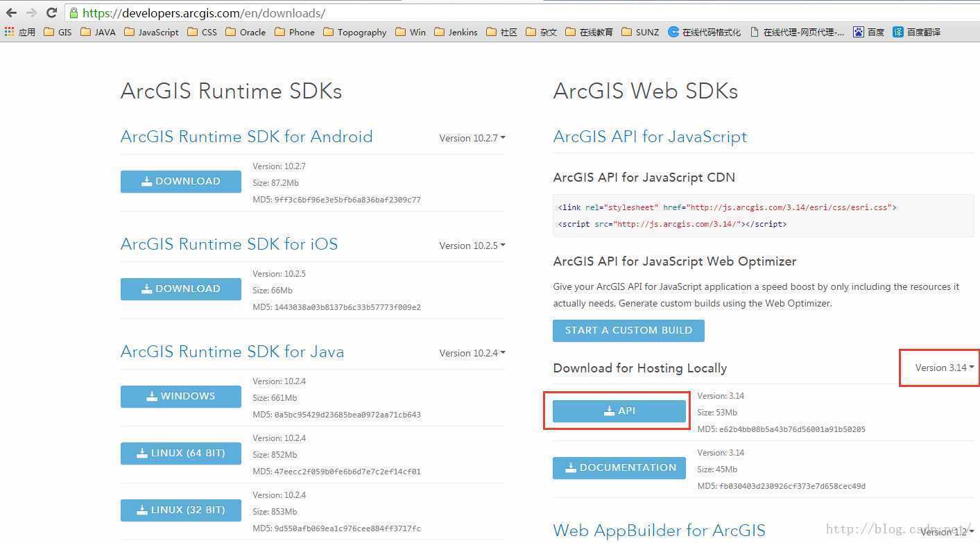Screen dimensions: 980x543
Task: Open Java SDK Version 10.2.4 dropdown
Action: (x=472, y=353)
